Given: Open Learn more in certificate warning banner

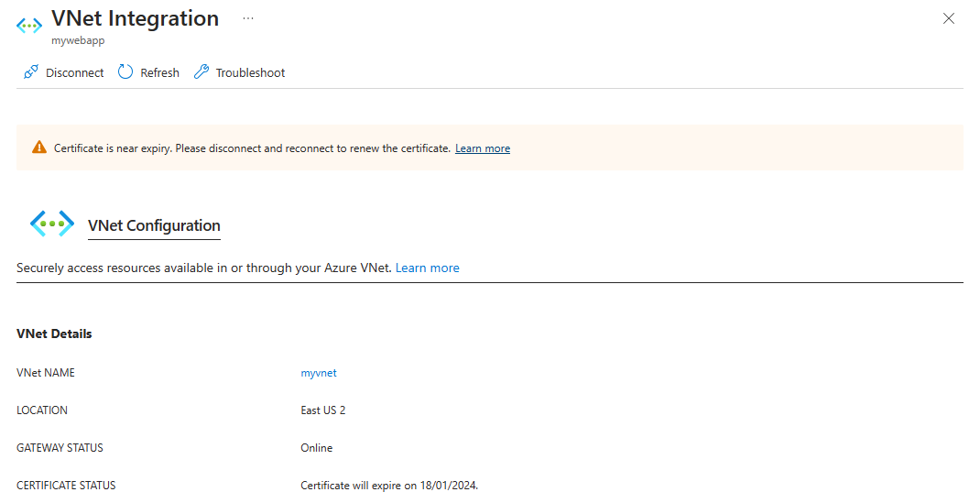Looking at the screenshot, I should (x=483, y=148).
